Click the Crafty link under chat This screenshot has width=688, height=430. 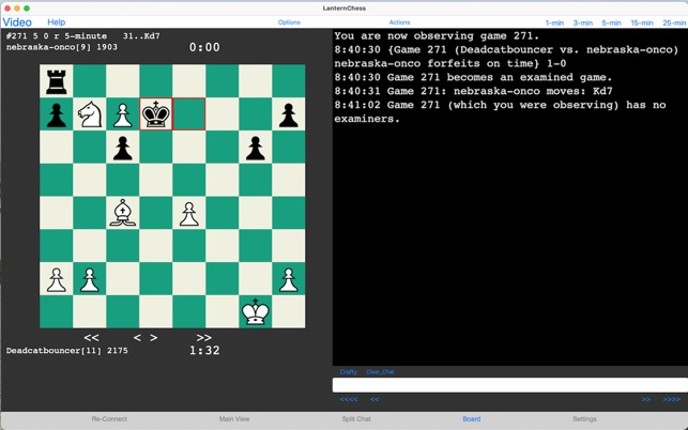pyautogui.click(x=348, y=372)
